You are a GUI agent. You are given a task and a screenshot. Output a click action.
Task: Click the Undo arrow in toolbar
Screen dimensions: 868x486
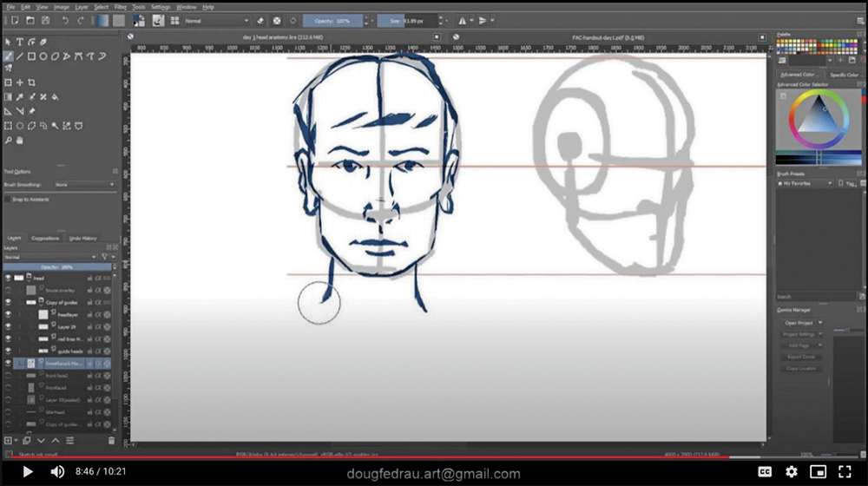[x=67, y=20]
